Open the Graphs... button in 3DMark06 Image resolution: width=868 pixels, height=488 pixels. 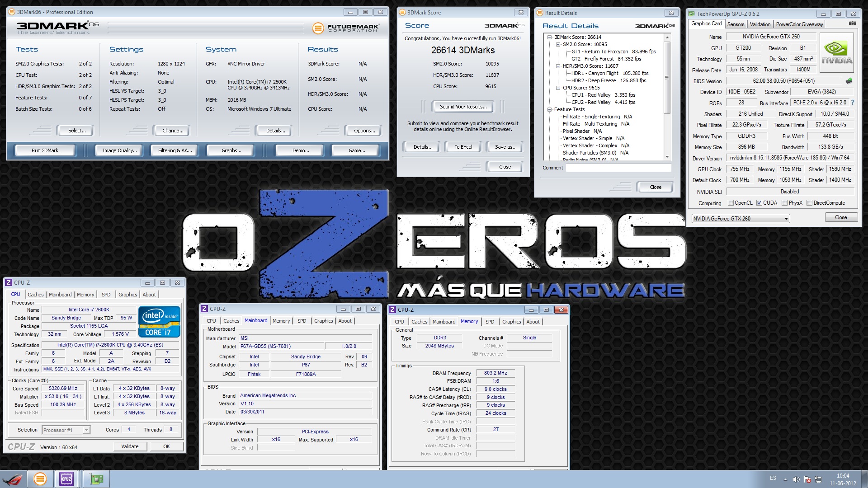[231, 150]
